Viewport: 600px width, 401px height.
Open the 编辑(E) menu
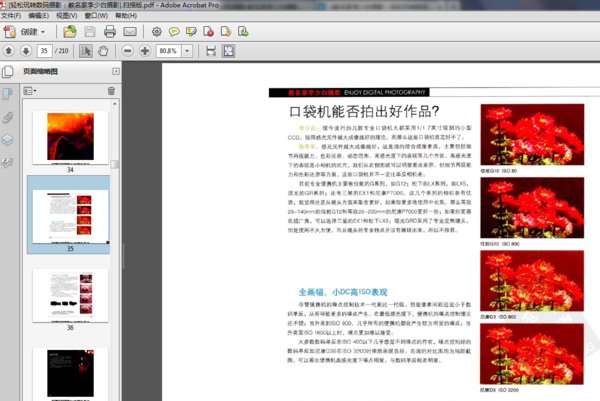38,16
